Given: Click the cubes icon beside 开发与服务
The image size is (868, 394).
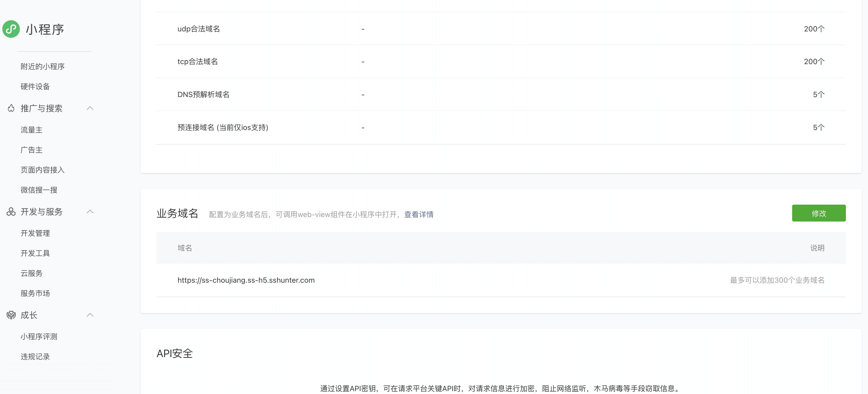Looking at the screenshot, I should (x=11, y=212).
